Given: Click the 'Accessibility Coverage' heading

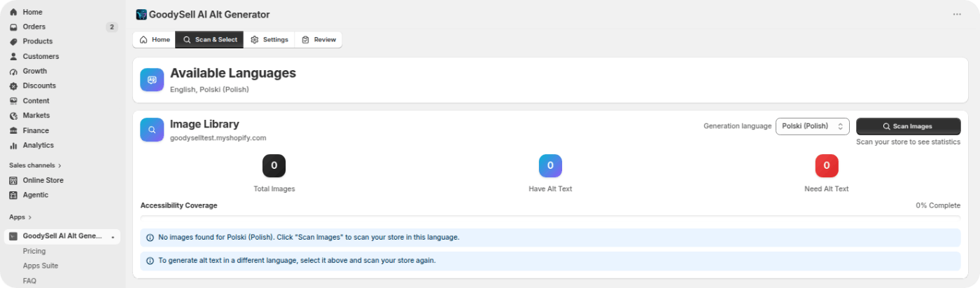Looking at the screenshot, I should [x=178, y=205].
